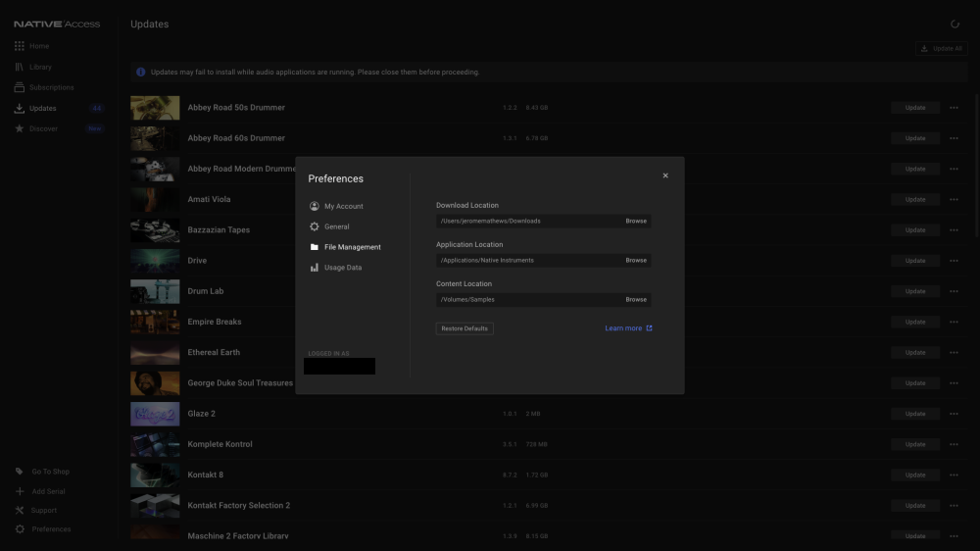Click the Kontakt 8 thumbnail
The image size is (980, 551).
point(155,475)
